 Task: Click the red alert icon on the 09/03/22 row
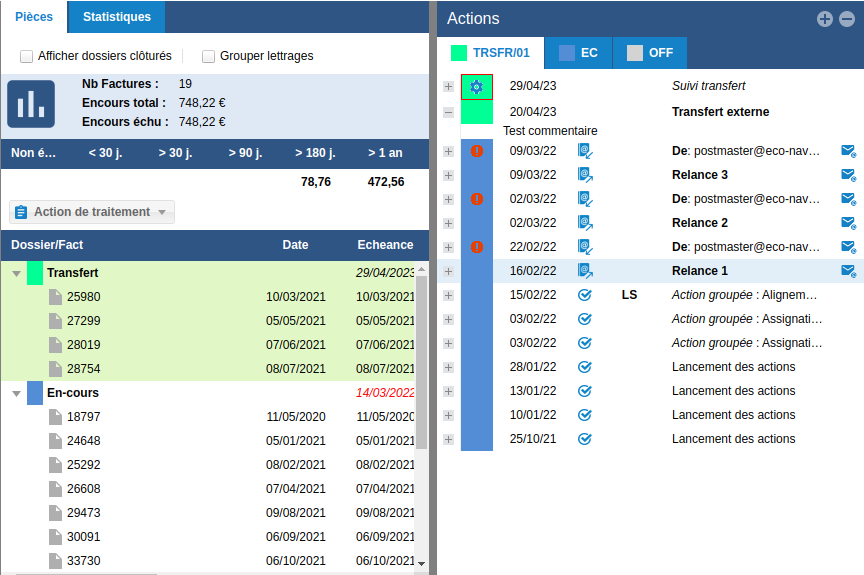(x=477, y=151)
